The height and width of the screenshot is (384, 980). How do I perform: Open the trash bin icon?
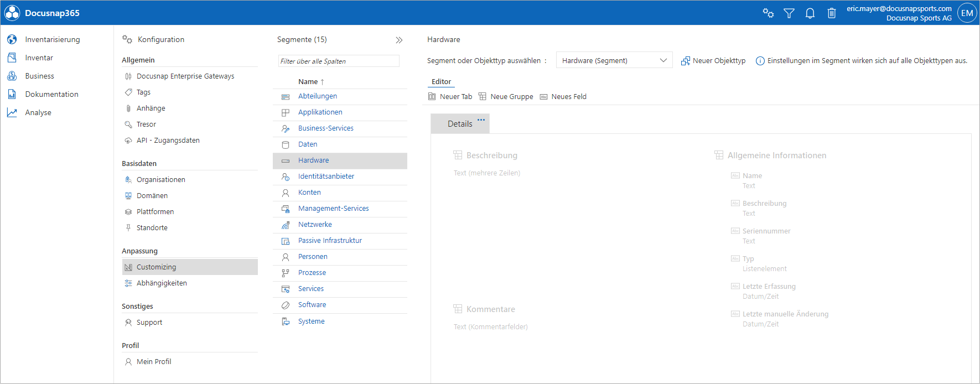point(831,13)
